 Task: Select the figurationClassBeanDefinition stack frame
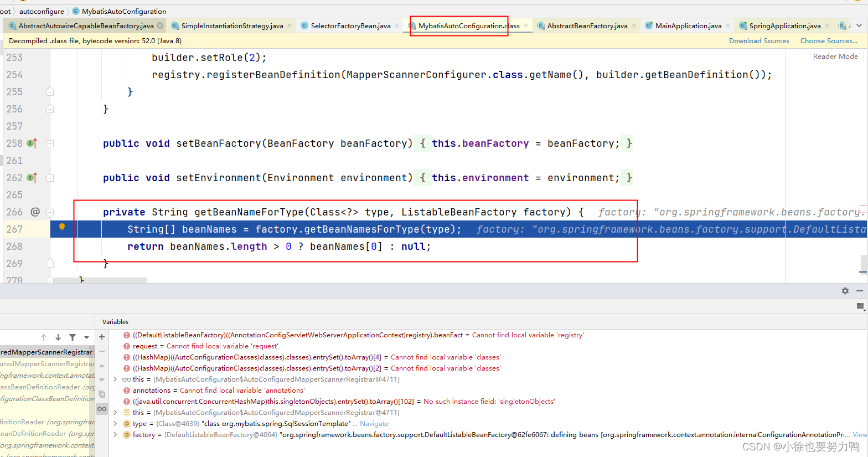[x=47, y=399]
